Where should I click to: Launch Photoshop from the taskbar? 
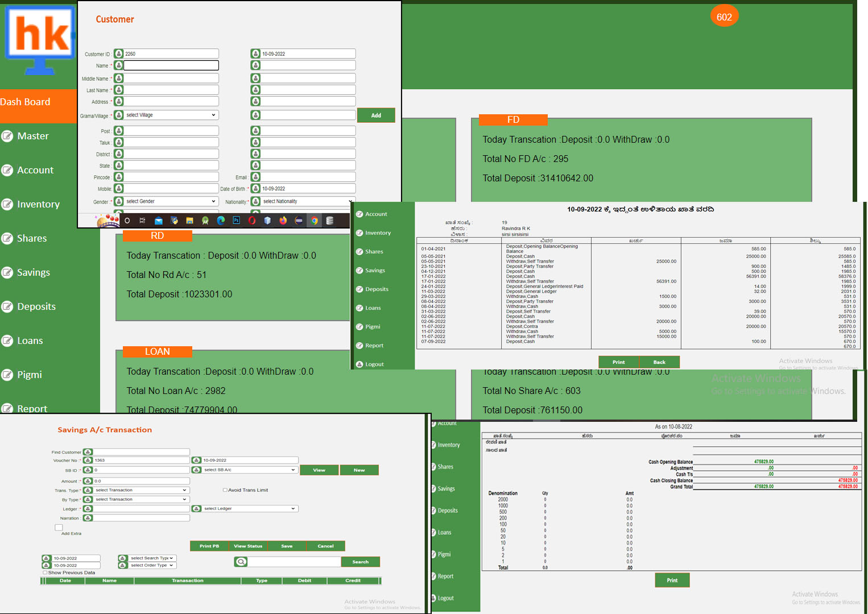[x=236, y=221]
